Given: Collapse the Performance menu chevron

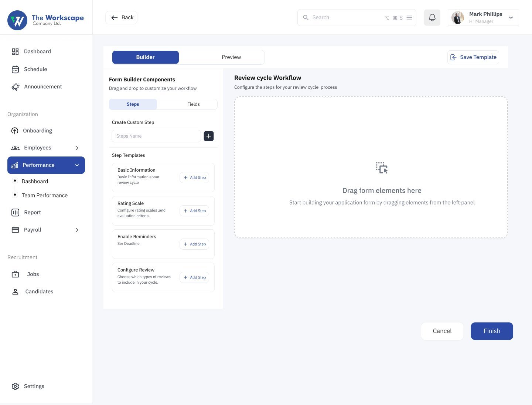Looking at the screenshot, I should coord(77,165).
